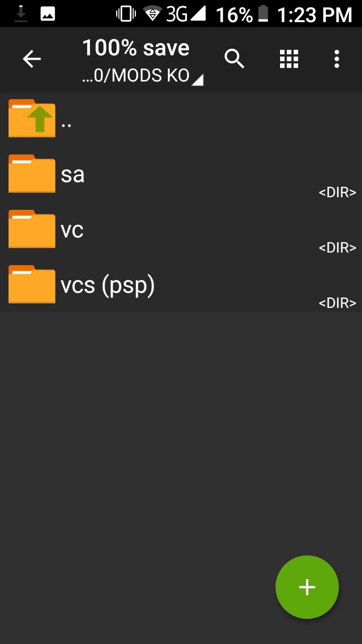This screenshot has width=362, height=644.
Task: Open the search magnifier icon
Action: coord(234,59)
